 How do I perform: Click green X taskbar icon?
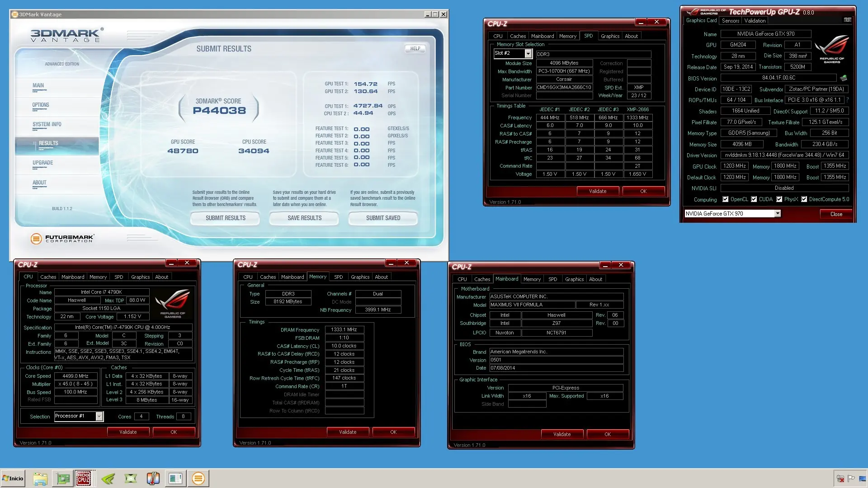coord(131,479)
